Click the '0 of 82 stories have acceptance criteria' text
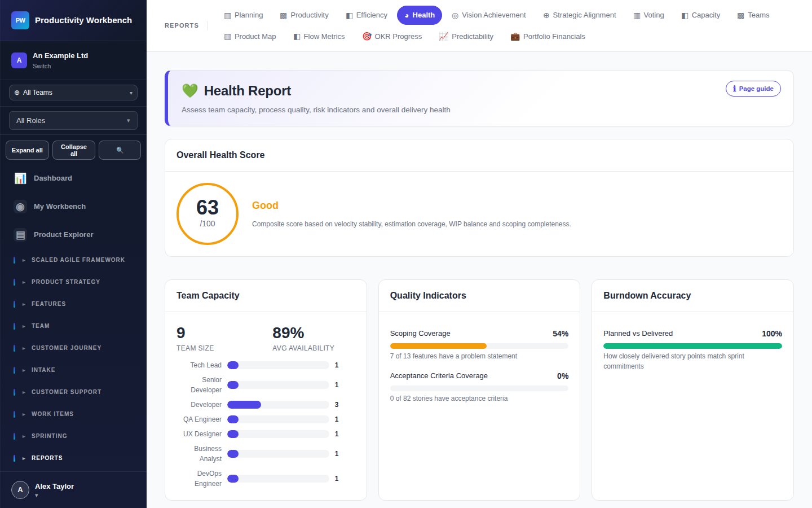Viewport: 812px width, 508px height. 449,398
